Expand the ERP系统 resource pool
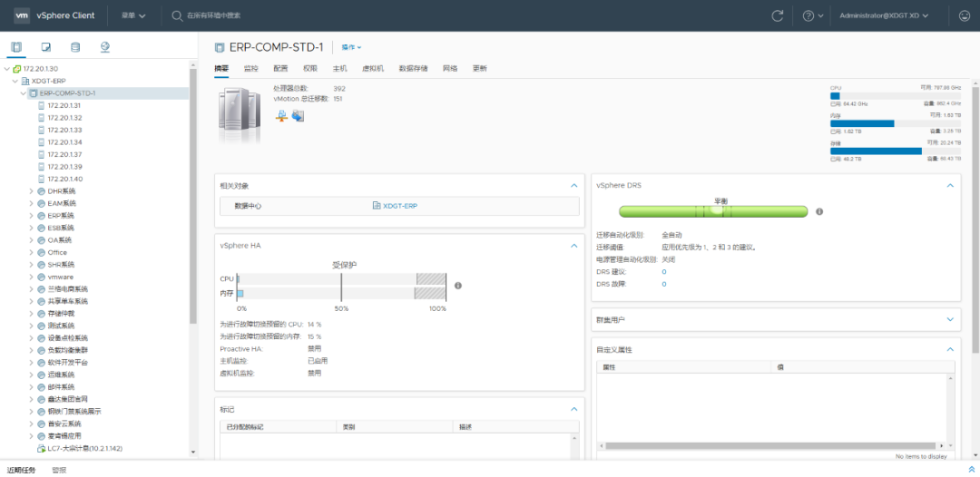The height and width of the screenshot is (477, 980). (x=31, y=216)
